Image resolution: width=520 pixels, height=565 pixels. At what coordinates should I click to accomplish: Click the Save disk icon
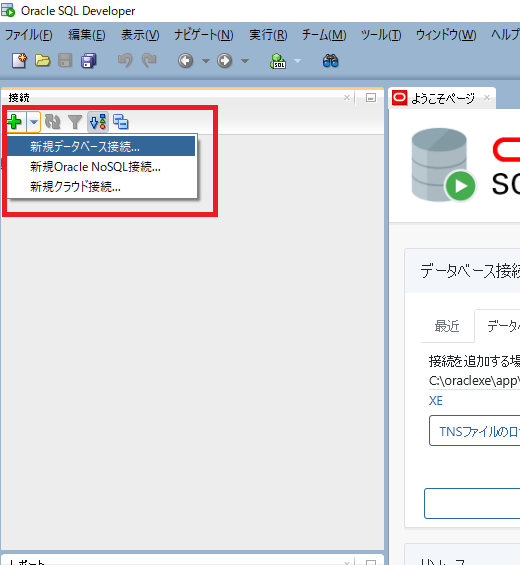[x=65, y=61]
